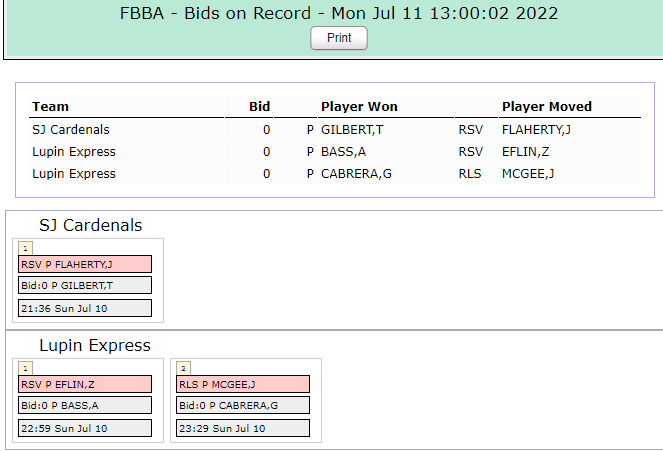663x451 pixels.
Task: Open bid number 1 marker under SJ Cardenals
Action: tap(25, 248)
